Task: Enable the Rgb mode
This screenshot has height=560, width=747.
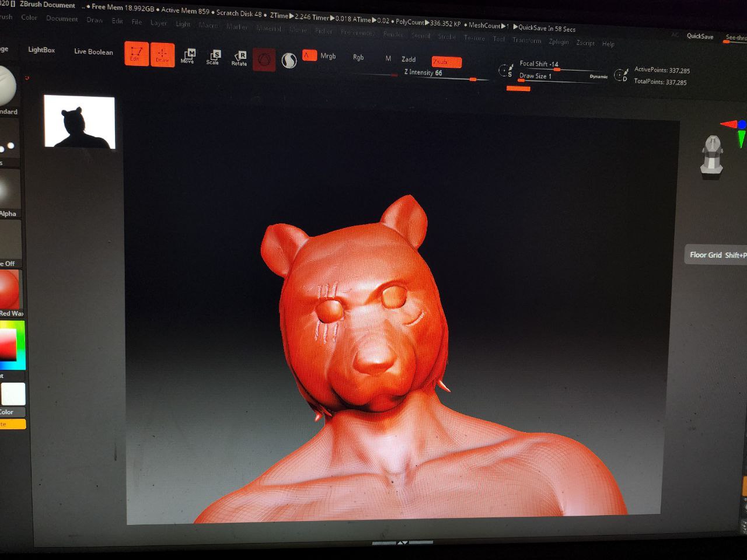Action: point(358,57)
